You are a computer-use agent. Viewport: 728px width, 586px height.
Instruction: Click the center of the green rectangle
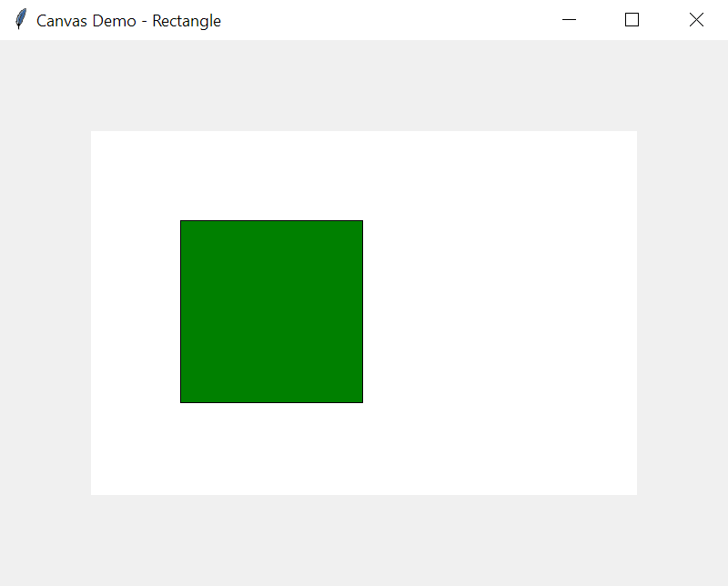[271, 311]
